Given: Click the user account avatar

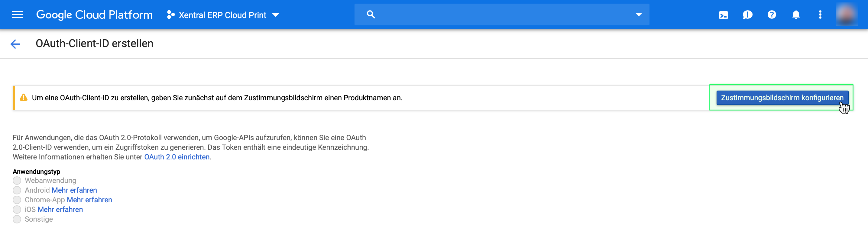Looking at the screenshot, I should click(x=846, y=15).
